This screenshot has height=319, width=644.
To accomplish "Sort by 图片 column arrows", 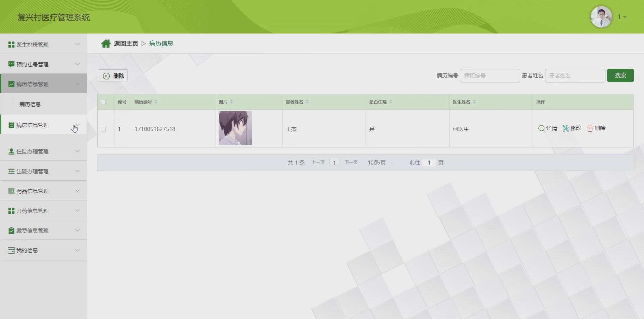I will tap(231, 102).
